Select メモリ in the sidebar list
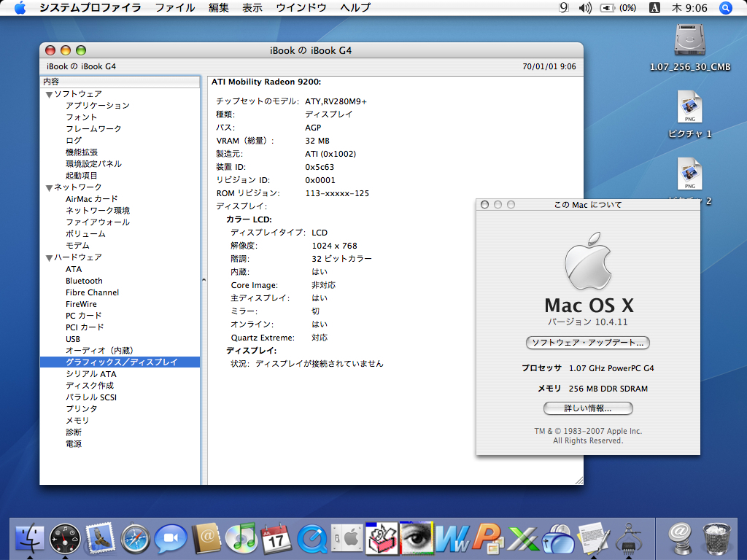The width and height of the screenshot is (747, 560). (77, 421)
